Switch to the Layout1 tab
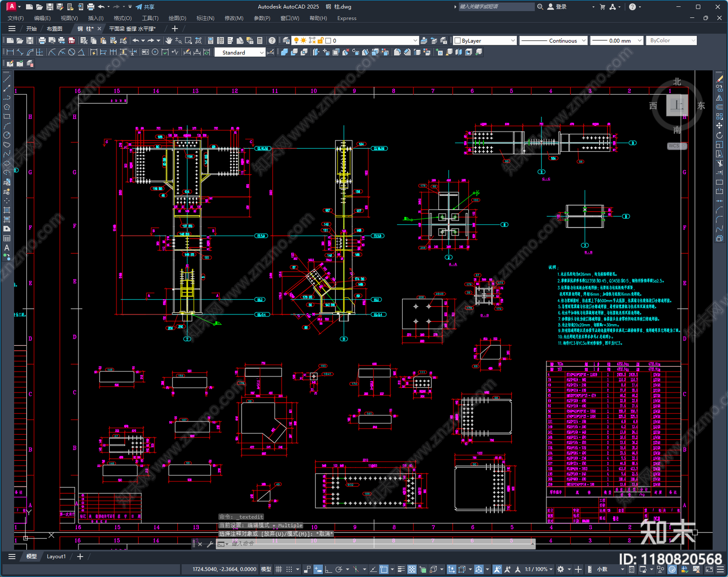 tap(56, 557)
